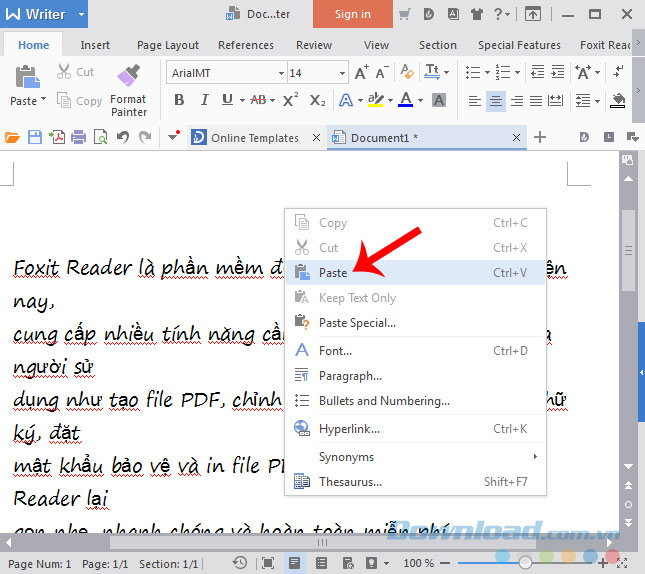Viewport: 645px width, 574px height.
Task: Justify paragraph text
Action: point(536,100)
